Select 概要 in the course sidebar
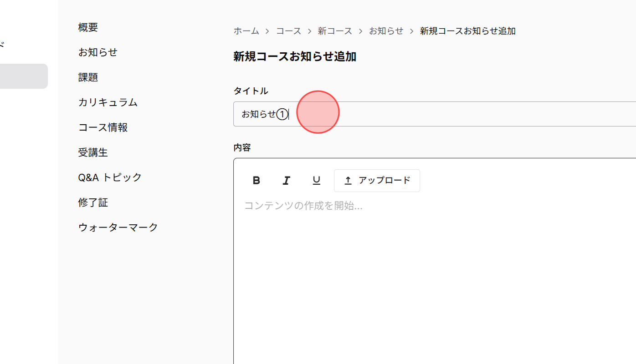 88,27
